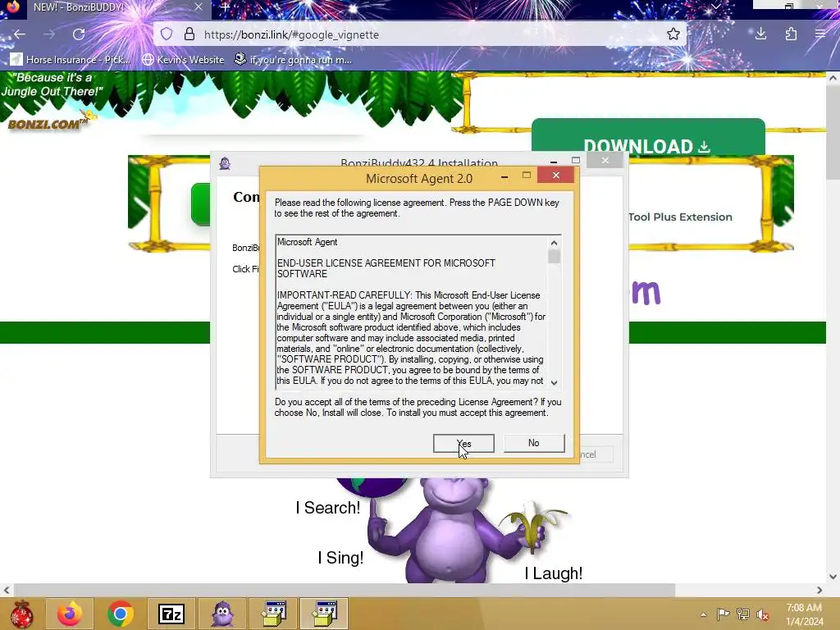Show hidden tray icons arrow
This screenshot has height=630, width=840.
[x=703, y=614]
